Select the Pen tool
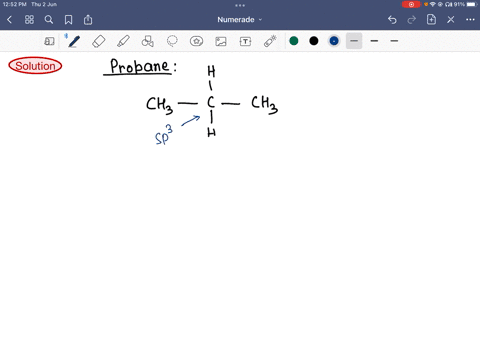The width and height of the screenshot is (480, 360). coord(74,41)
